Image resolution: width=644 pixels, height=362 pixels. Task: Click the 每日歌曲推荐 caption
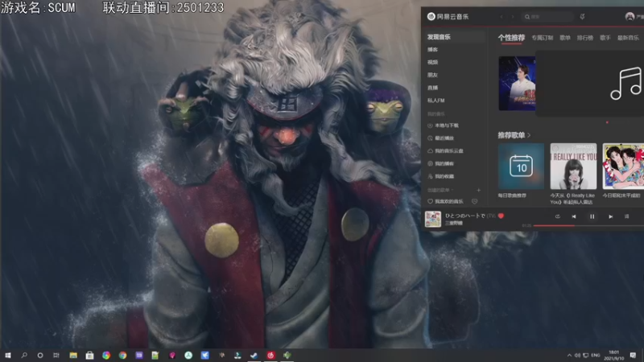point(512,195)
